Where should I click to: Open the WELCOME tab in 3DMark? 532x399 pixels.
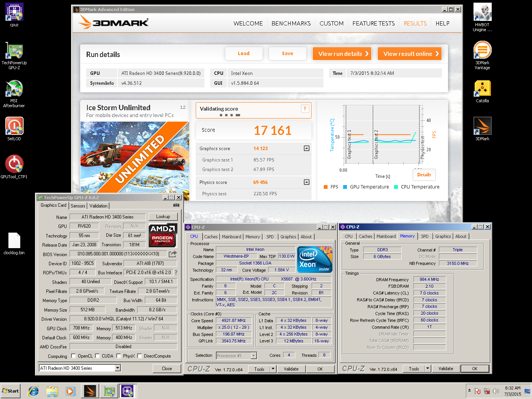[x=248, y=24]
